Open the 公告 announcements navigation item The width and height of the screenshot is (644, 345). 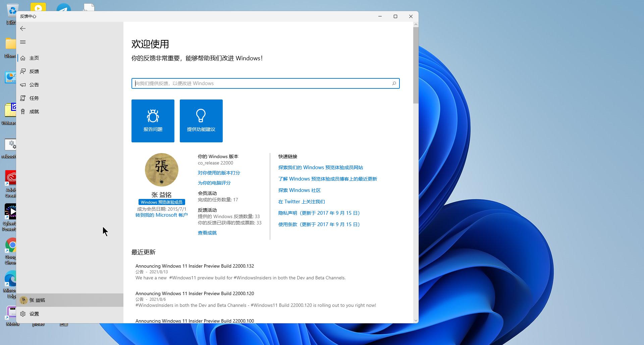[x=70, y=85]
